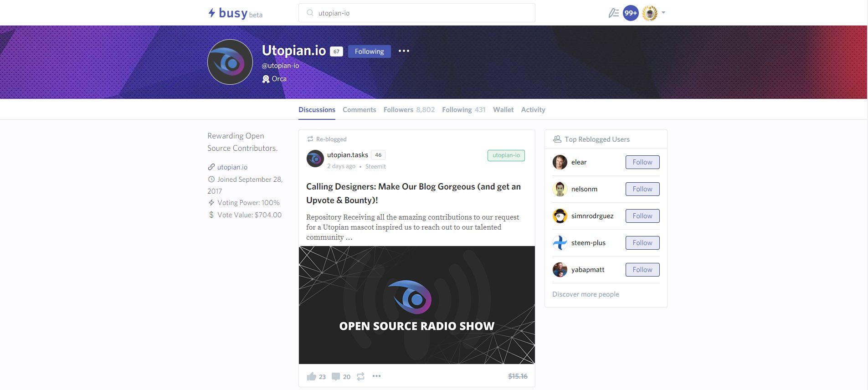Open the Following 431 tab
The width and height of the screenshot is (868, 390).
tap(464, 110)
